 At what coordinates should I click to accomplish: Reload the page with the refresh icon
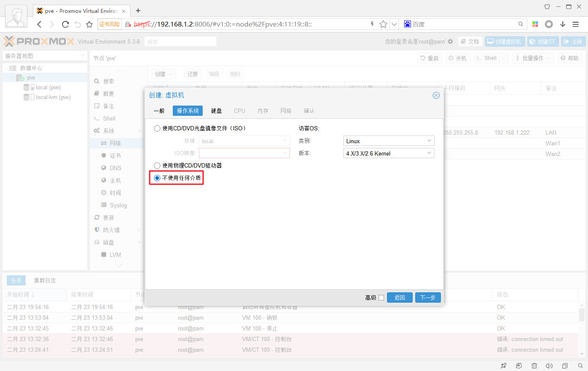65,24
